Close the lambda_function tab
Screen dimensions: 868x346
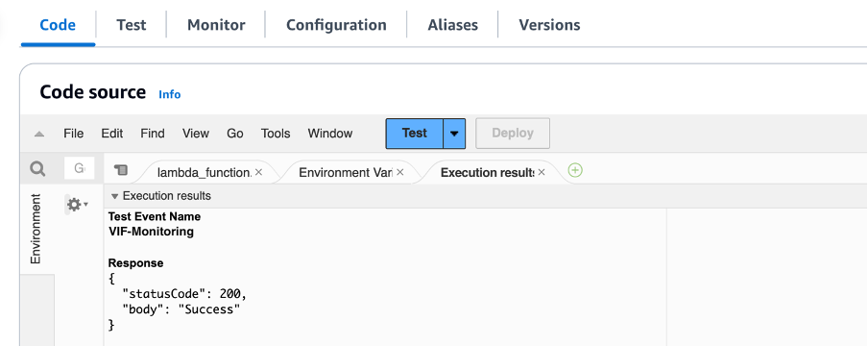click(x=258, y=172)
